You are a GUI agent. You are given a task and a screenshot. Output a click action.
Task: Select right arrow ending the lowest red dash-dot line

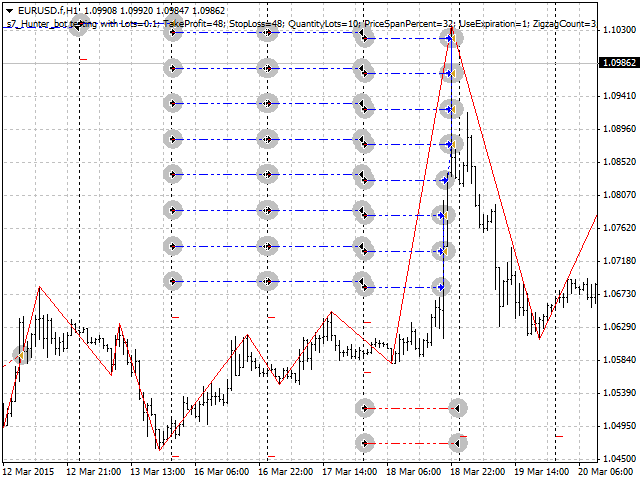click(458, 443)
